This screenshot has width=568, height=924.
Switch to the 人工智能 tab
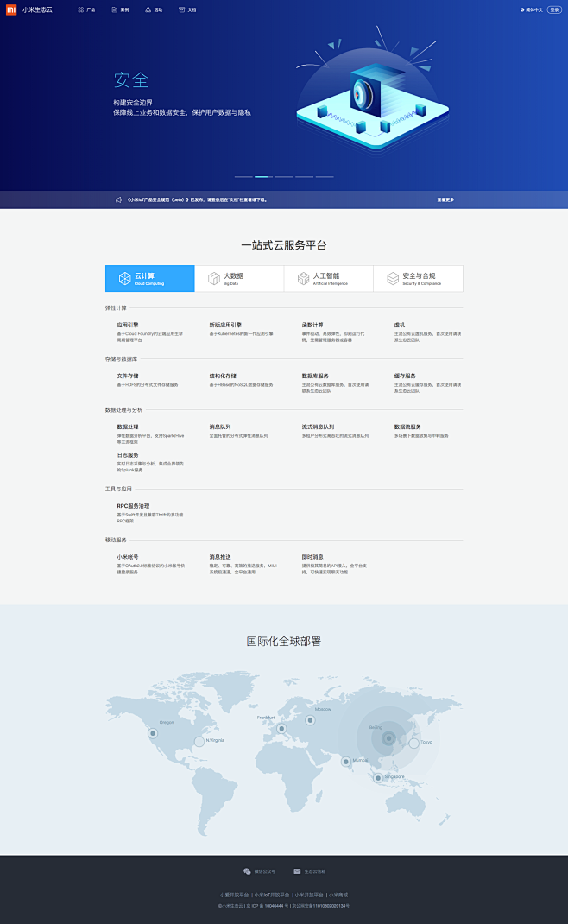point(329,278)
